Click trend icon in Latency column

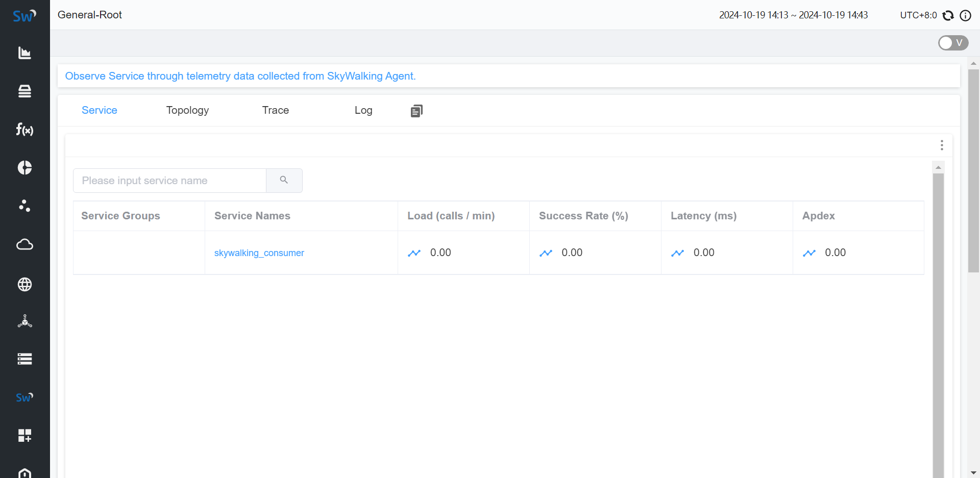[677, 253]
